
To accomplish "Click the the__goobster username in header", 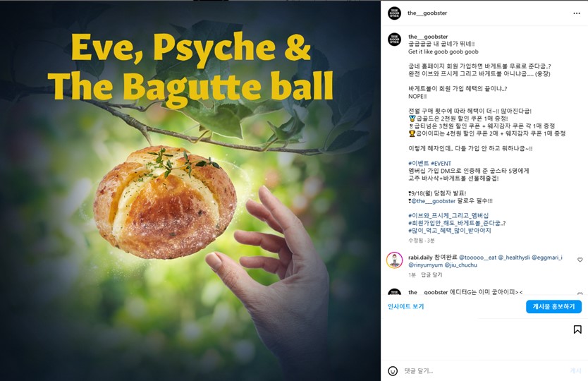I will (x=427, y=13).
